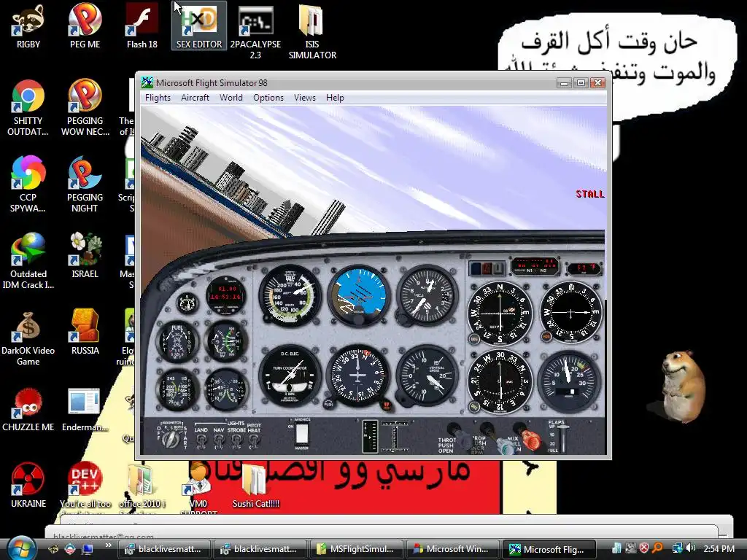Click the red security shield tray icon
The height and width of the screenshot is (560, 747).
click(643, 548)
